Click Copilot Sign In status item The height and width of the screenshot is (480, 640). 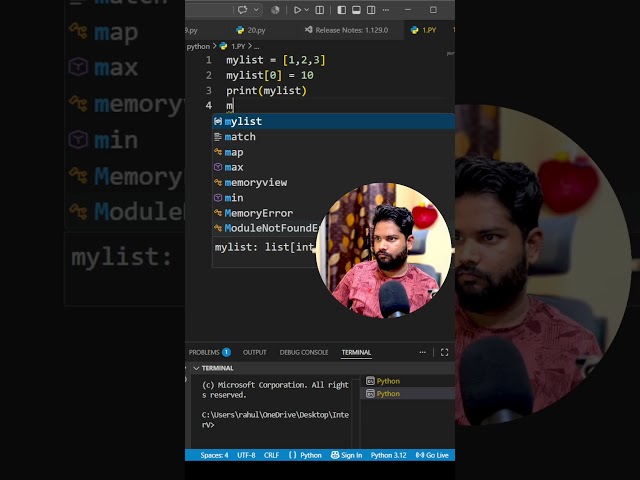[346, 455]
